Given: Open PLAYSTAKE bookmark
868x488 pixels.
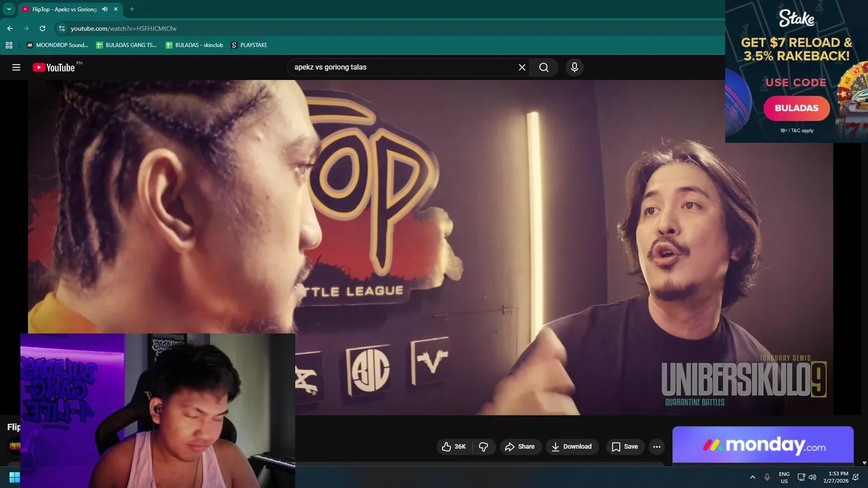Looking at the screenshot, I should [249, 45].
